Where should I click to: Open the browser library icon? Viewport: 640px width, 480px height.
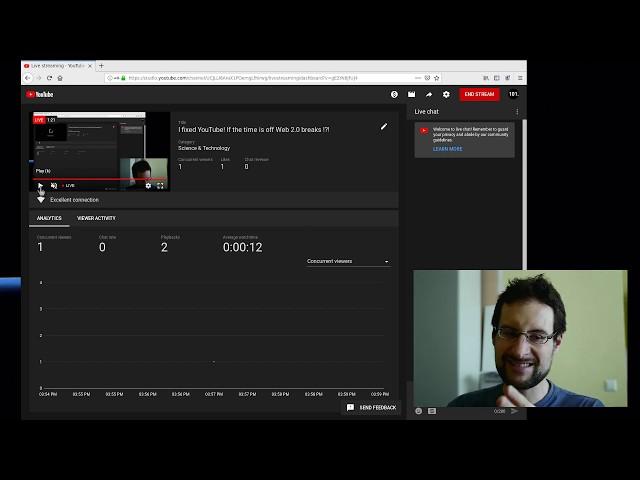486,78
